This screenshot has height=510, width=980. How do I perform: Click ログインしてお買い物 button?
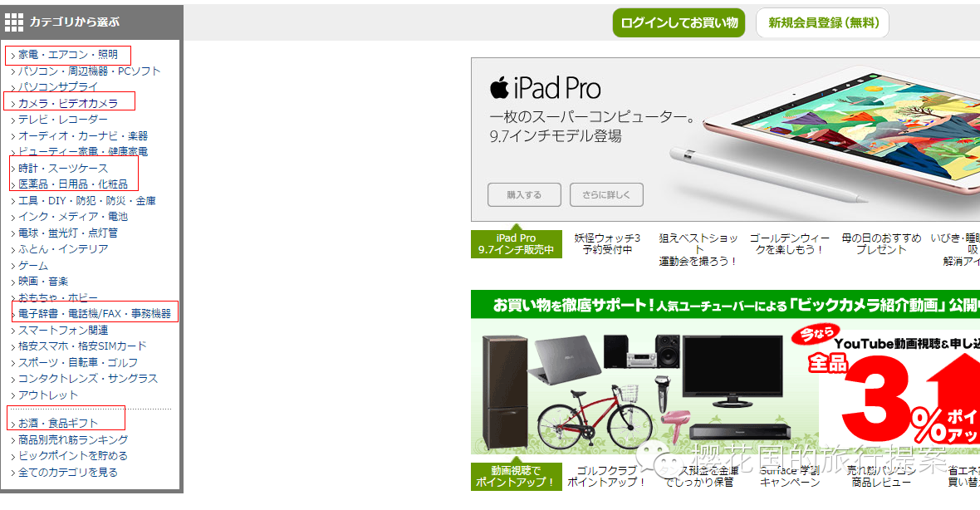[x=679, y=23]
